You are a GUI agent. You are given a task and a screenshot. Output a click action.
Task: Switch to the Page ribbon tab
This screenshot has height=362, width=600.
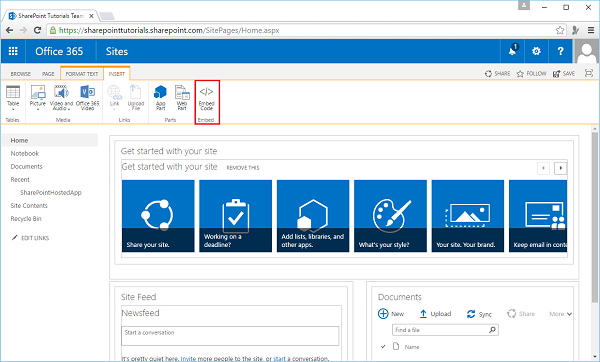point(48,74)
